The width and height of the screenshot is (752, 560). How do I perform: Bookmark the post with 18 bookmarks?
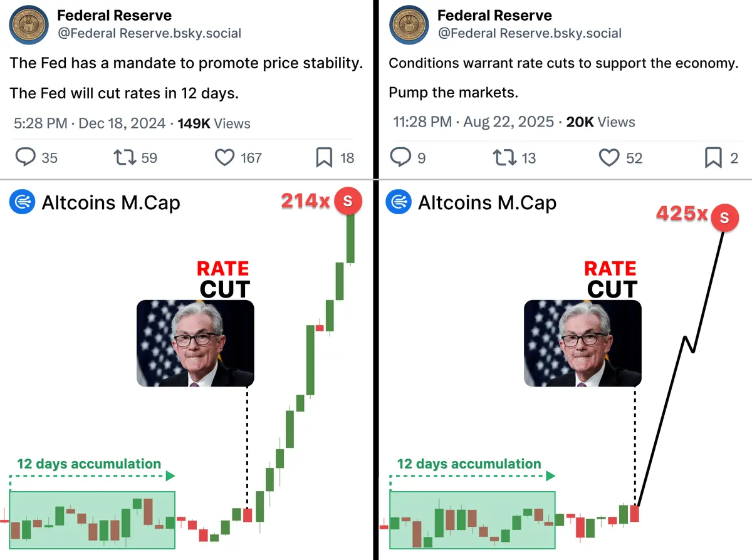[x=324, y=157]
